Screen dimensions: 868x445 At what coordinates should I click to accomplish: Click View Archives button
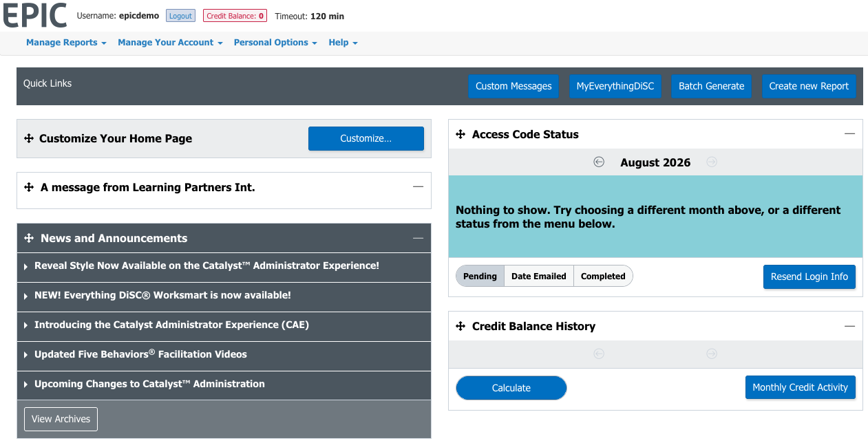(x=61, y=419)
